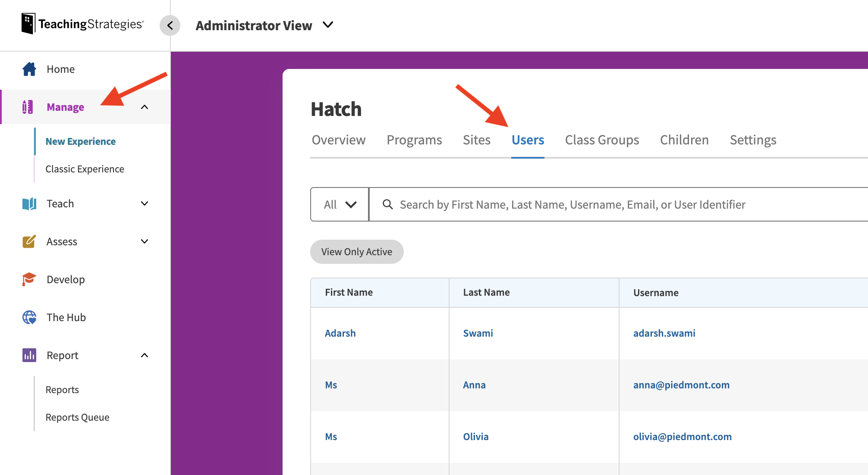Open the Children tab
868x475 pixels.
684,140
